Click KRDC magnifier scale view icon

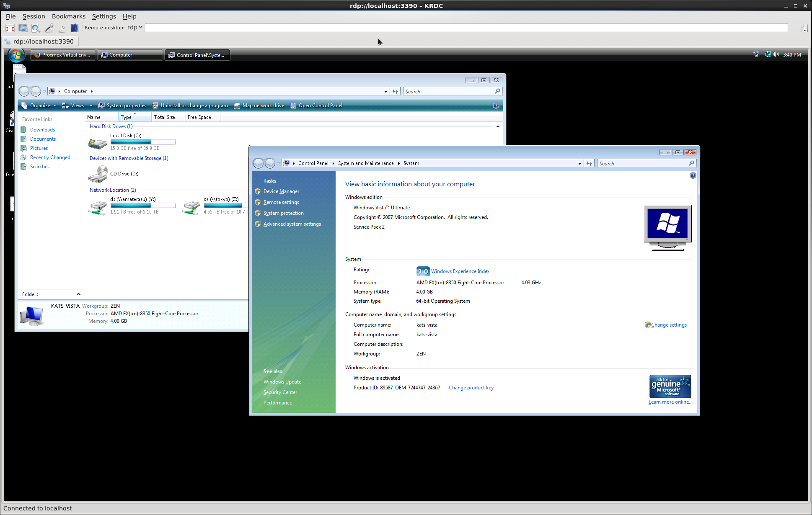[x=36, y=28]
